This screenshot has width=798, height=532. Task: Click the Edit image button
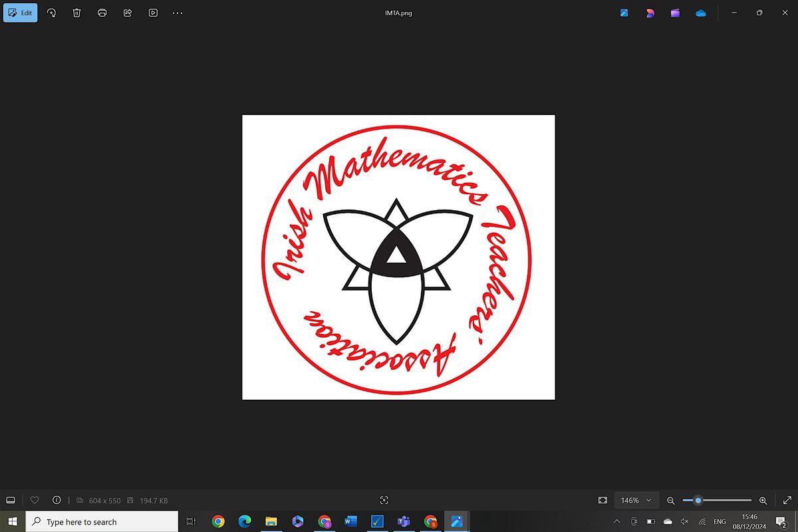point(21,13)
